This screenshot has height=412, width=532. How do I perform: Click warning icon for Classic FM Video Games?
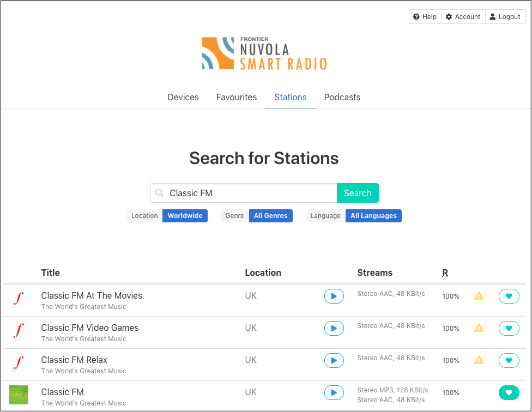(x=479, y=328)
